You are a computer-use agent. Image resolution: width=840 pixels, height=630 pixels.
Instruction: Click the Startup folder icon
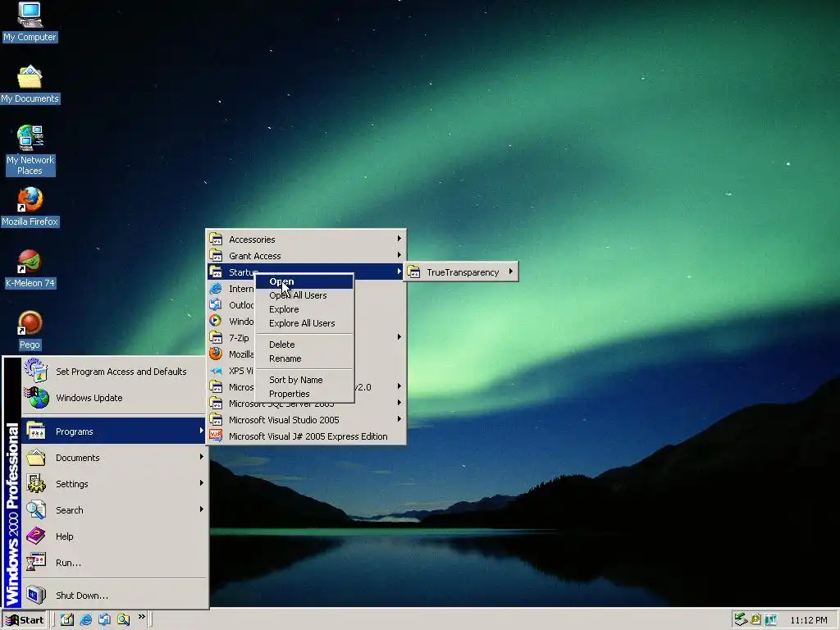(216, 272)
